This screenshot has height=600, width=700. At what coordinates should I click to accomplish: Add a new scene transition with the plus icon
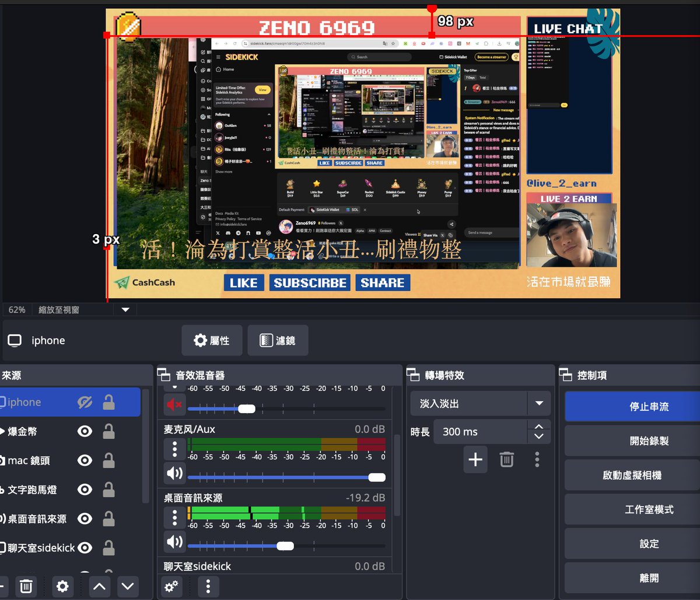click(x=475, y=459)
